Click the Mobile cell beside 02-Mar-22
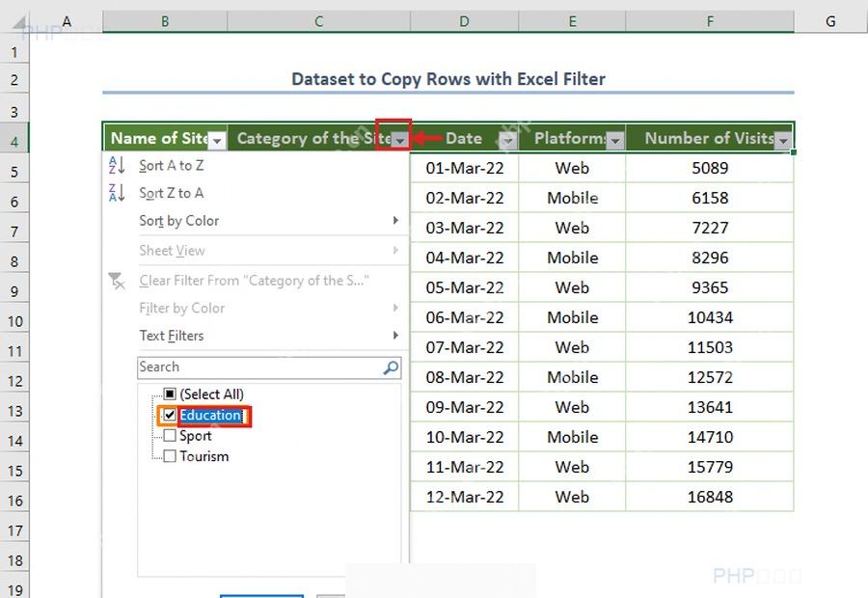868x598 pixels. 572,198
